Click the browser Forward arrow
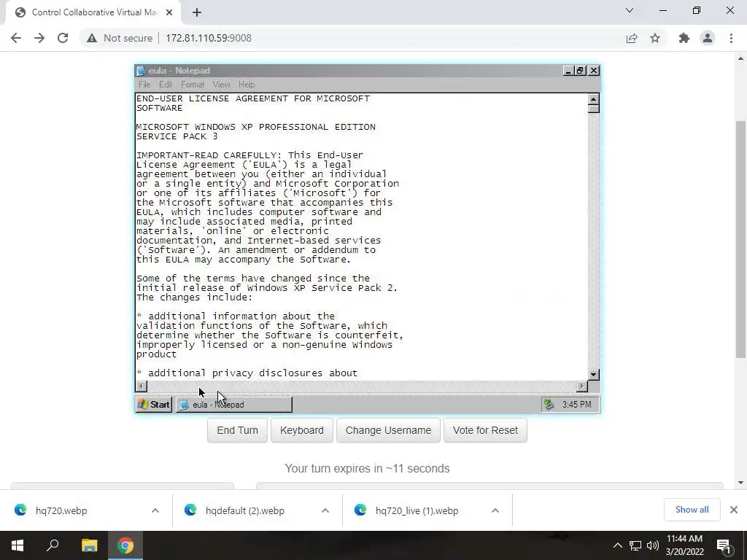 [39, 38]
